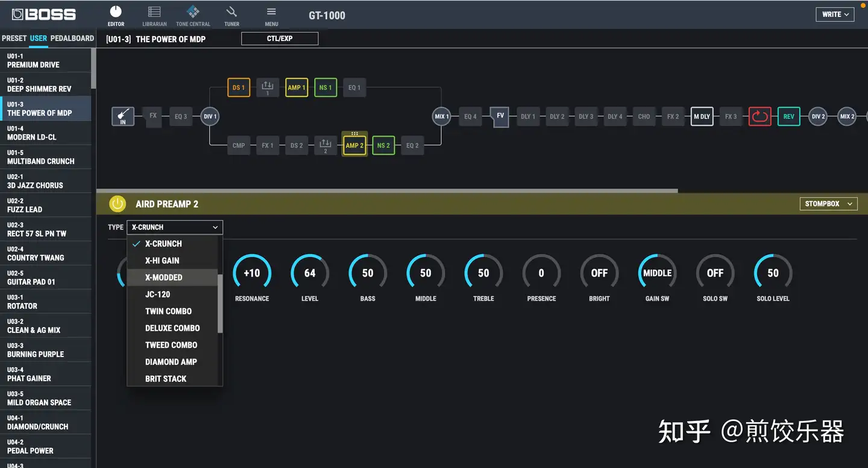Select the M DLY block
Screen dimensions: 868x468
702,116
